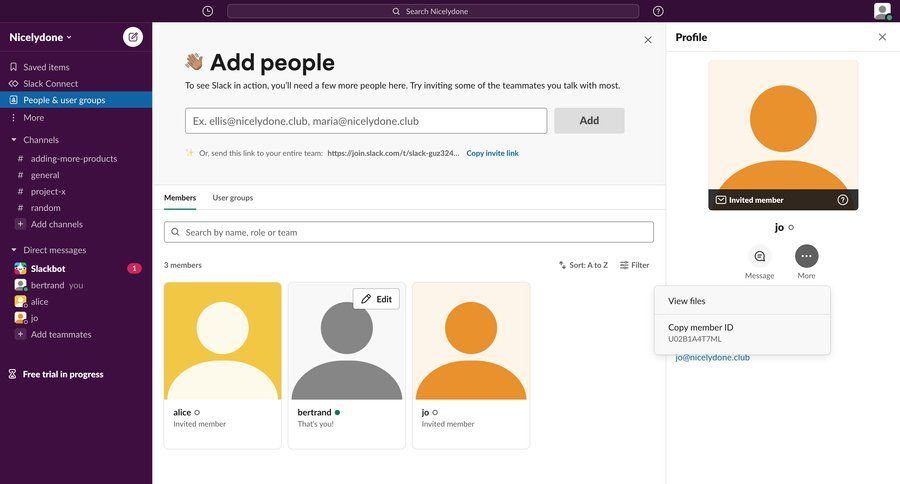Click jo's large profile picture
The image size is (900, 484).
click(783, 135)
